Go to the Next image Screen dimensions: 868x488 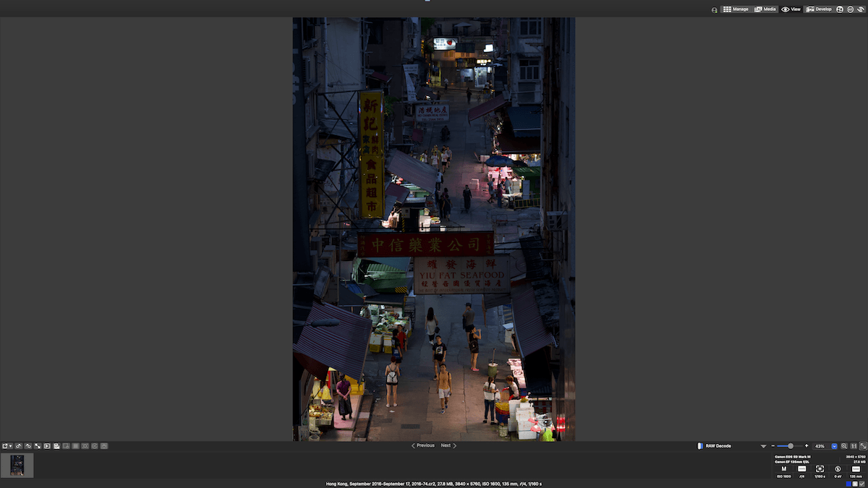pyautogui.click(x=446, y=445)
